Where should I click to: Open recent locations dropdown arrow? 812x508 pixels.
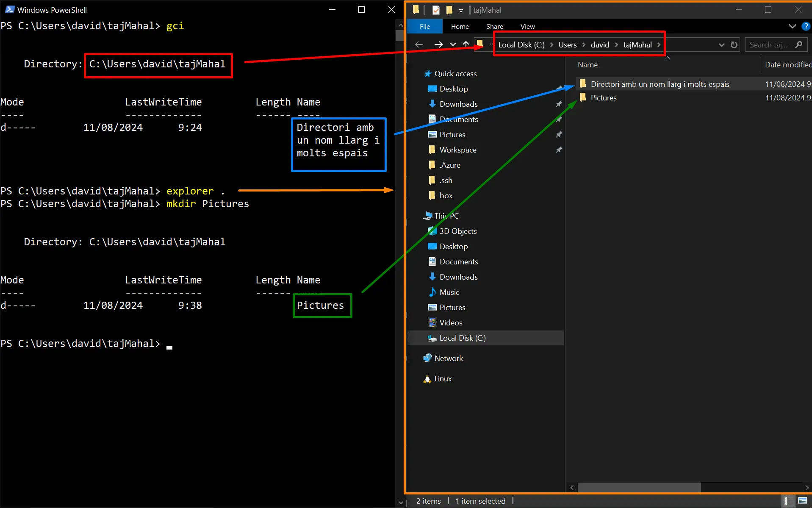pyautogui.click(x=453, y=44)
